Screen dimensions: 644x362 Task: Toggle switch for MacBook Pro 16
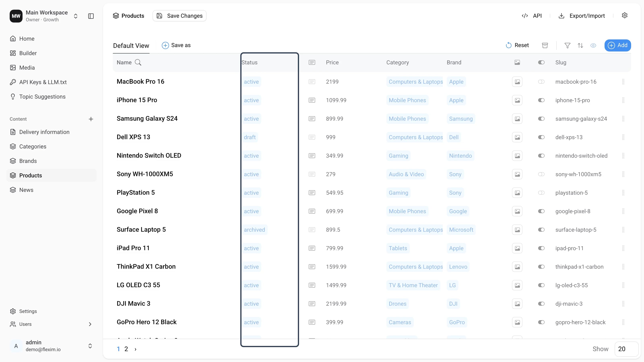tap(541, 82)
